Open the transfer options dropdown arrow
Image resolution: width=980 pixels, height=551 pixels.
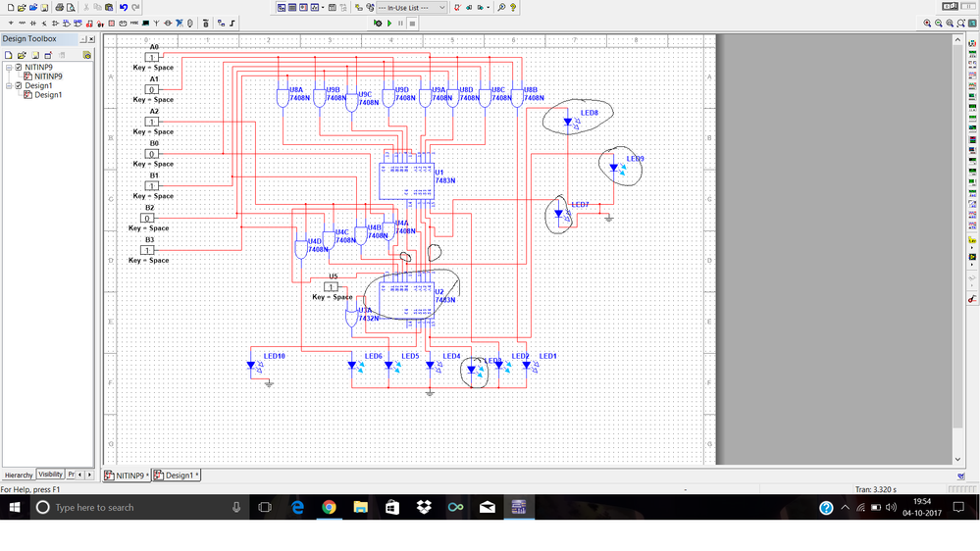pos(489,8)
